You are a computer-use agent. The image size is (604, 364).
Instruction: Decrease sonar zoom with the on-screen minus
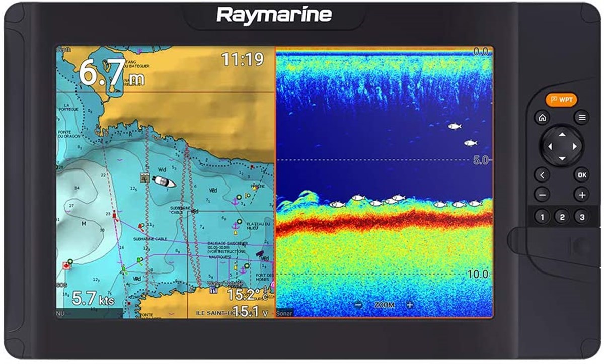click(358, 305)
